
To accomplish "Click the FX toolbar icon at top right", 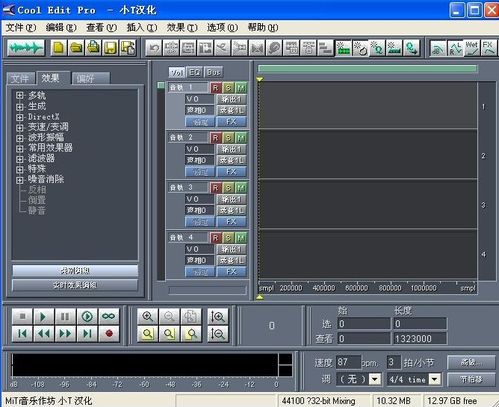I will tap(489, 48).
